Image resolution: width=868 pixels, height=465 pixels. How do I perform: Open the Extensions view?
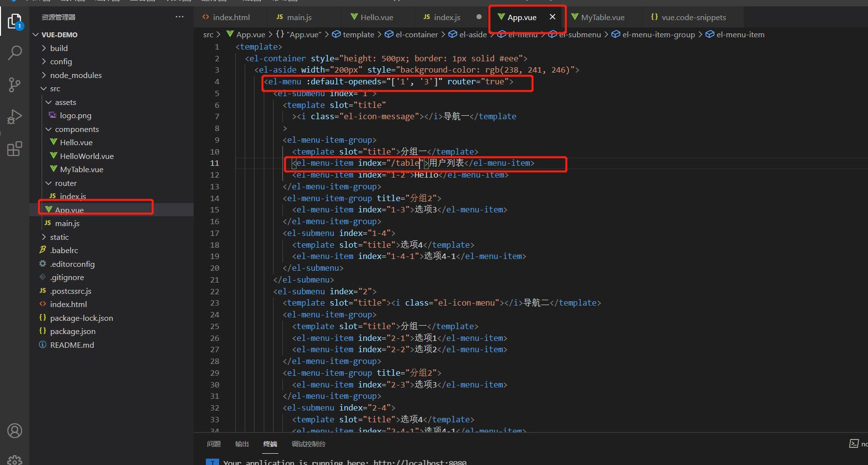click(15, 149)
